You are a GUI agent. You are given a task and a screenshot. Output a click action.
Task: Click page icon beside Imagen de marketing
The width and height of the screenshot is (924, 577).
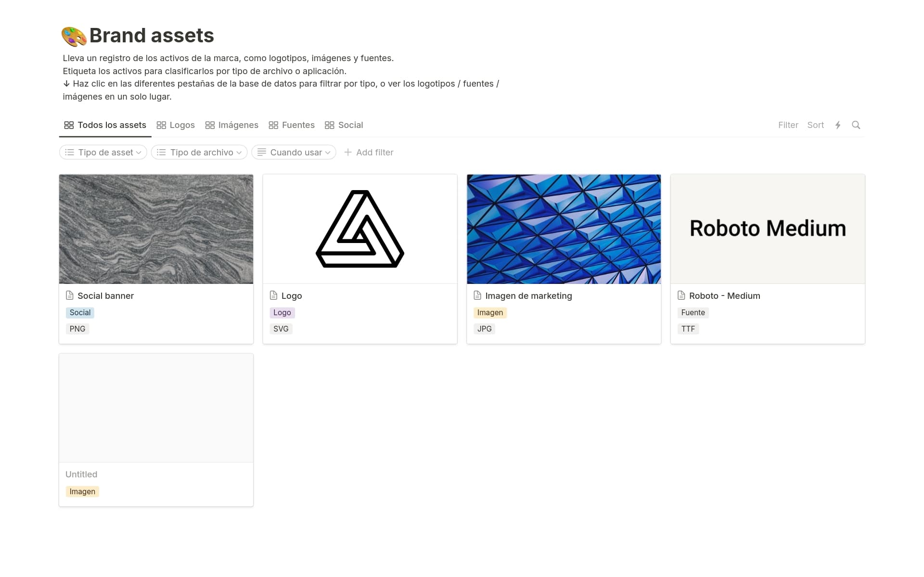[477, 295]
